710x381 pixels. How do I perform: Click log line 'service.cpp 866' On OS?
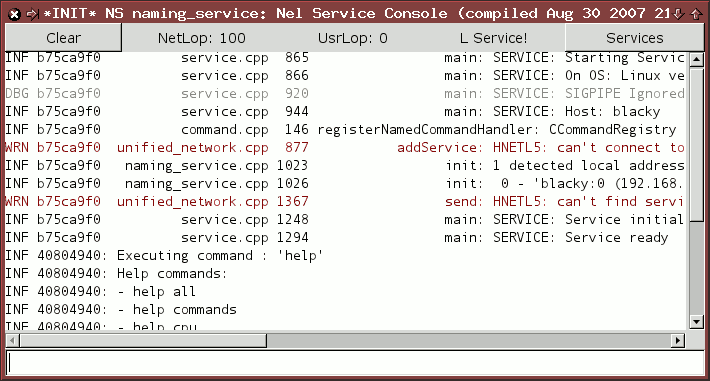(x=345, y=75)
